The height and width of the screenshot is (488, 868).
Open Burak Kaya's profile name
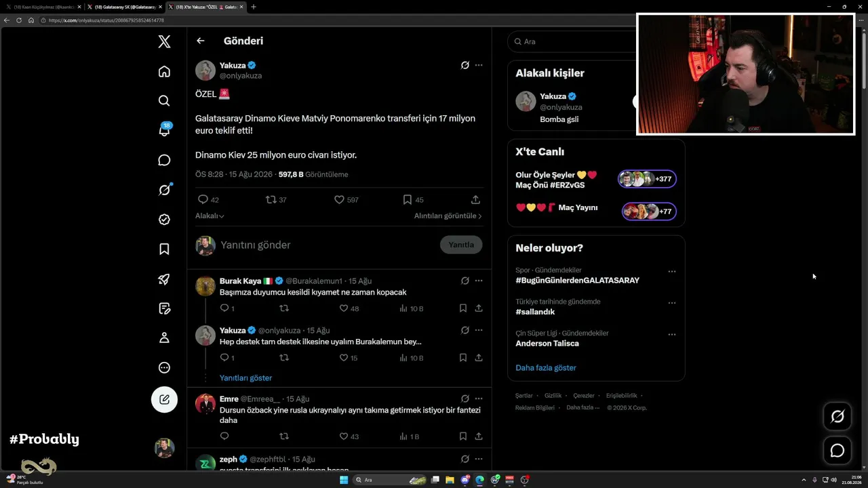click(241, 281)
